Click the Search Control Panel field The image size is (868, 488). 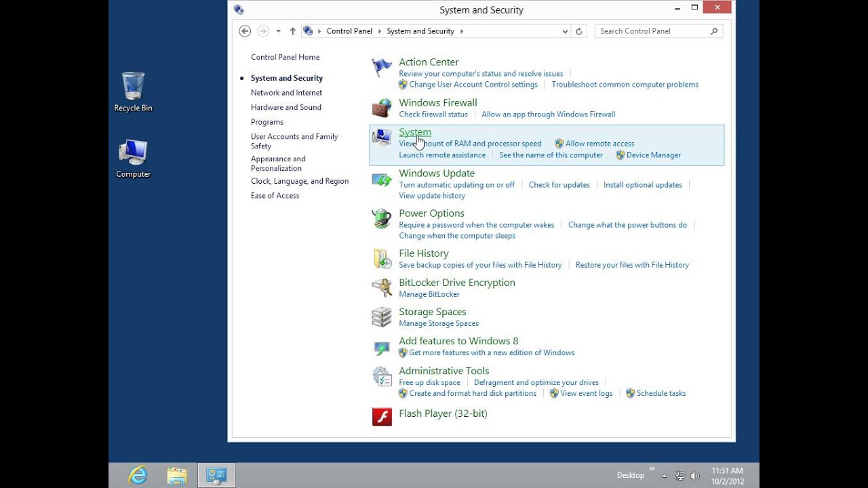[658, 31]
